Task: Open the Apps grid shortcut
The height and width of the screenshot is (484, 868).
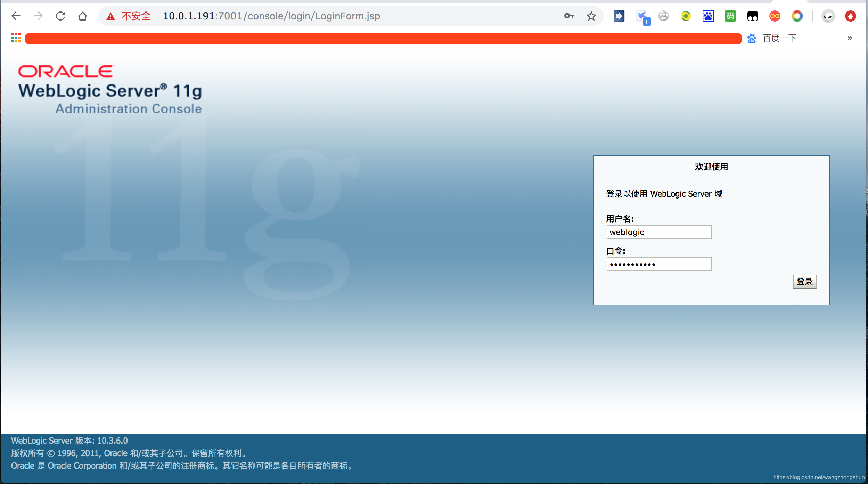Action: 16,38
